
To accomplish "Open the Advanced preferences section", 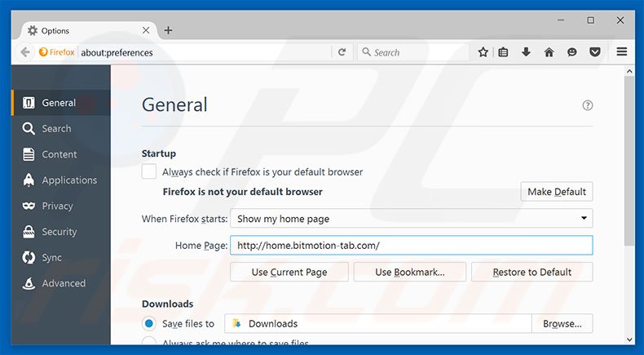I will 64,283.
